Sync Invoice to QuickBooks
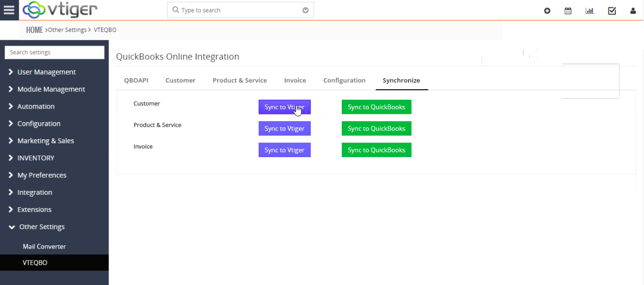Screen dimensions: 644x285 (x=376, y=150)
